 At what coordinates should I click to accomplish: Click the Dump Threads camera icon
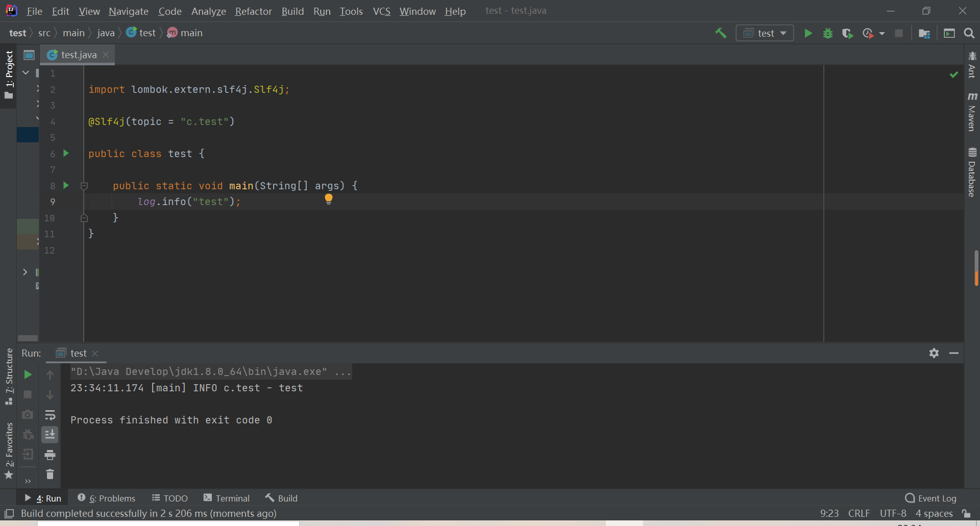[28, 414]
